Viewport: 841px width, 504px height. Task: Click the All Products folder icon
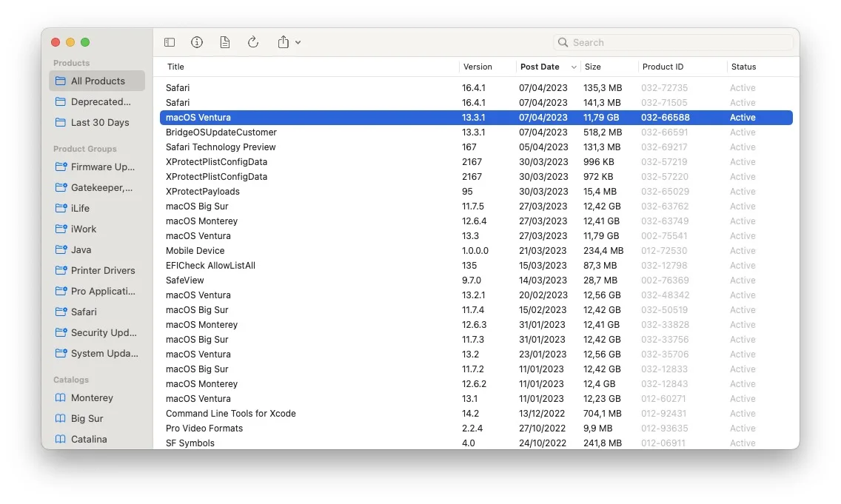[x=61, y=81]
